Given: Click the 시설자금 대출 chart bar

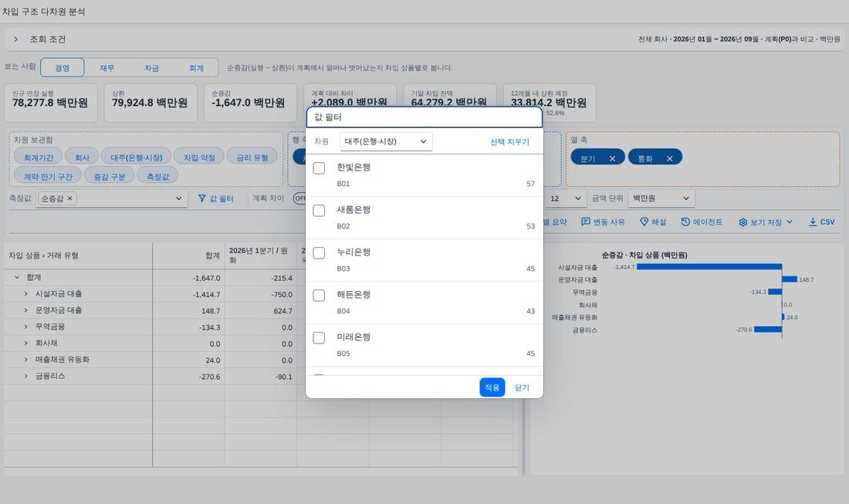Looking at the screenshot, I should pyautogui.click(x=709, y=267).
